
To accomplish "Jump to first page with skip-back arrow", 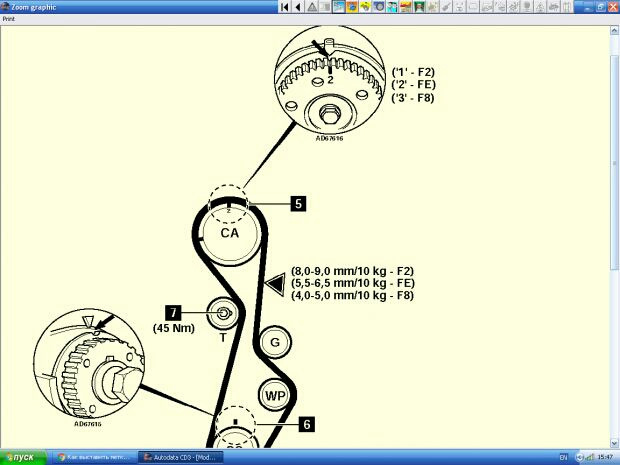I will pos(285,7).
